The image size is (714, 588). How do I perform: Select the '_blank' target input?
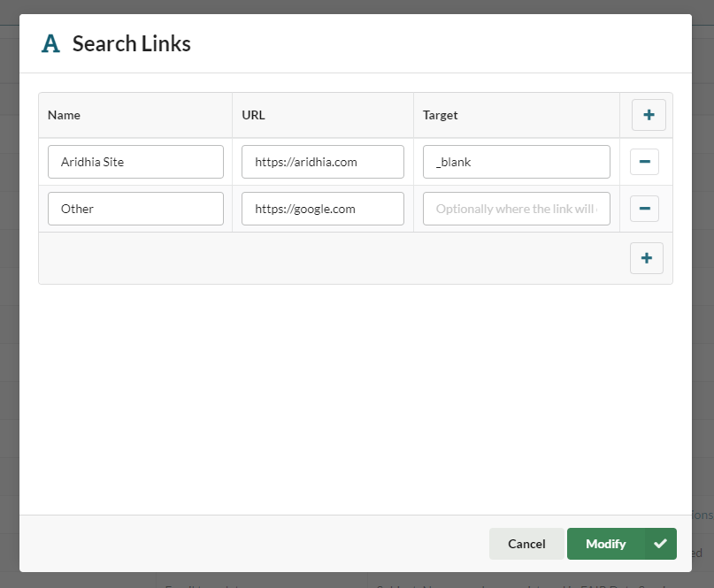[x=516, y=162]
